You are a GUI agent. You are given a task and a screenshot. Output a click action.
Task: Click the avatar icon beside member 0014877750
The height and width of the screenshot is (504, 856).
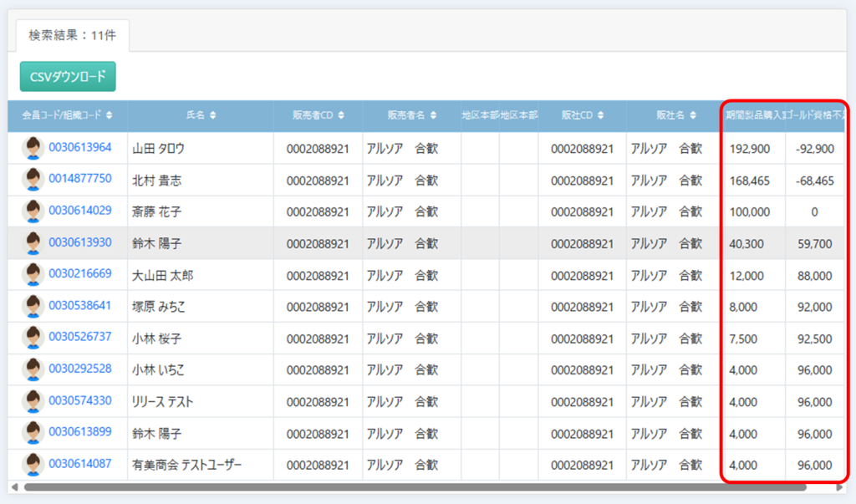click(33, 180)
